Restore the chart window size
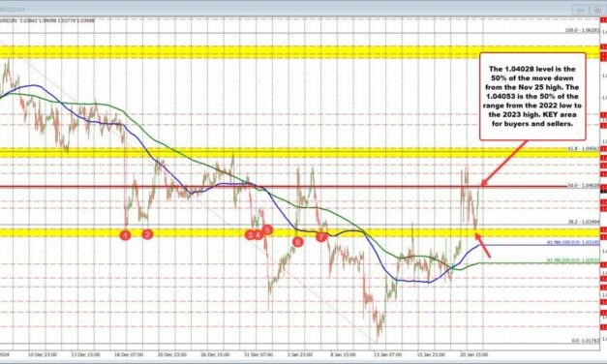 pos(597,10)
